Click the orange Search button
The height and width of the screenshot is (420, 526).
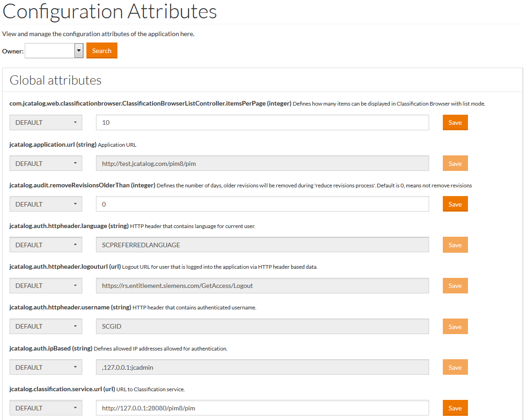pos(101,51)
